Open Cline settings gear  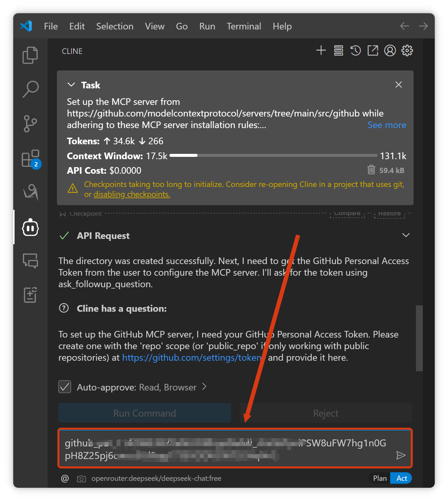407,51
